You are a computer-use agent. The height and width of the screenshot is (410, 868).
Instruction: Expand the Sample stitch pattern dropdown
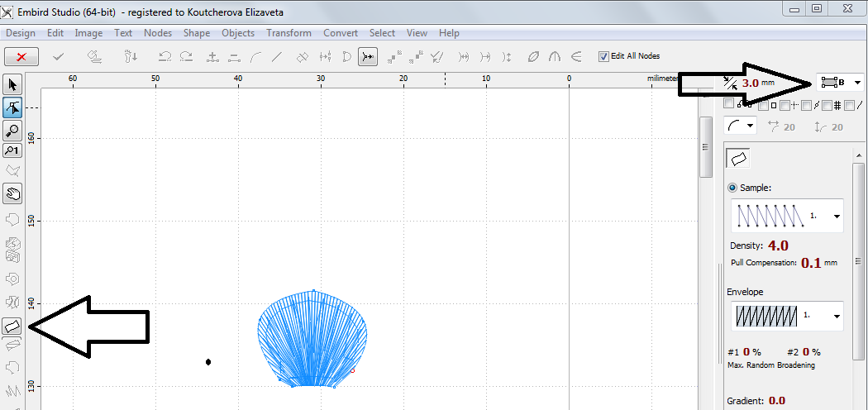[x=836, y=216]
